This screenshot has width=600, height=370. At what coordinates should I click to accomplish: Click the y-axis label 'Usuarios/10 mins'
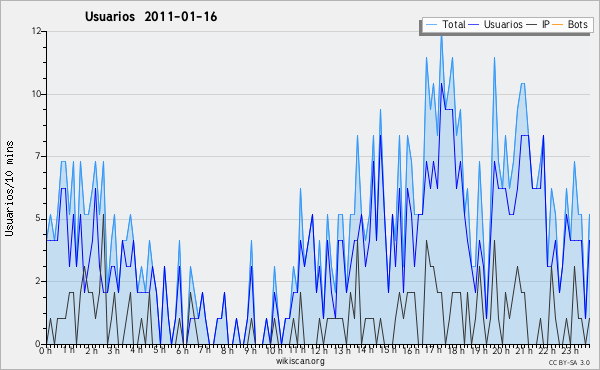click(x=9, y=188)
